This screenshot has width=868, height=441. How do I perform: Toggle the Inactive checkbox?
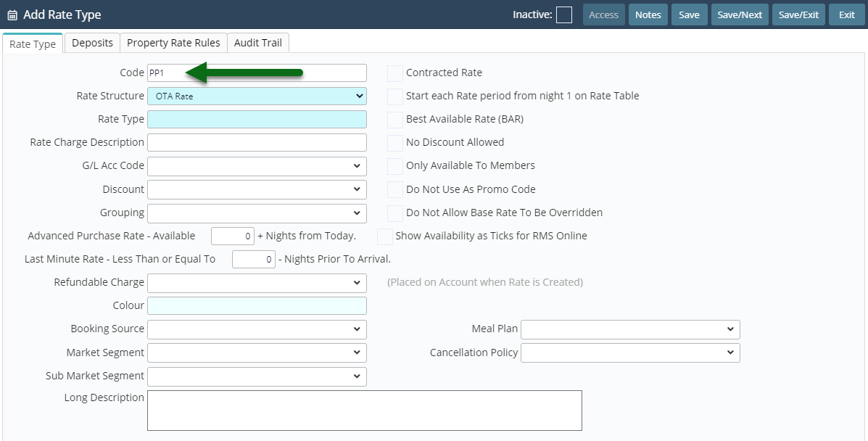564,15
